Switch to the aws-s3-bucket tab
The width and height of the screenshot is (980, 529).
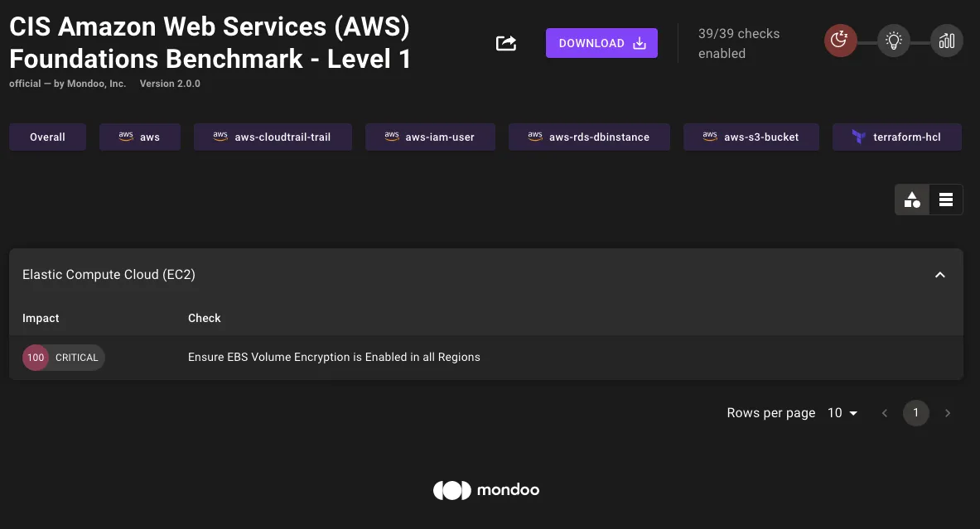tap(751, 137)
